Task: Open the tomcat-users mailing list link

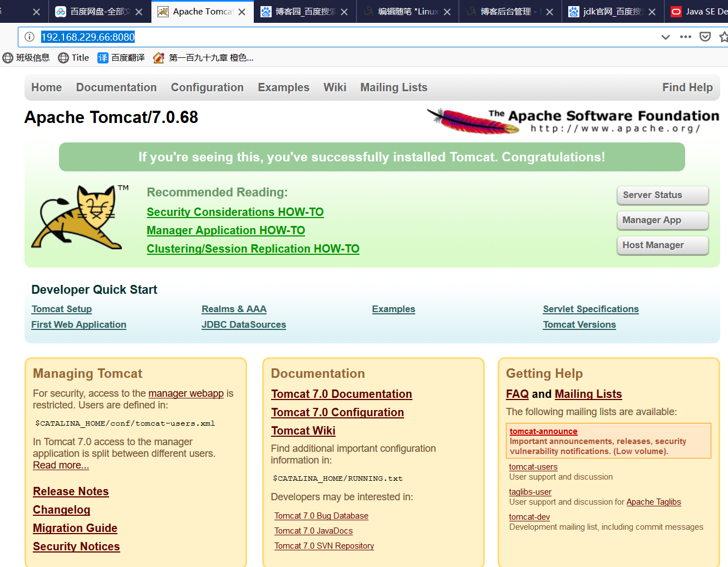Action: [533, 467]
